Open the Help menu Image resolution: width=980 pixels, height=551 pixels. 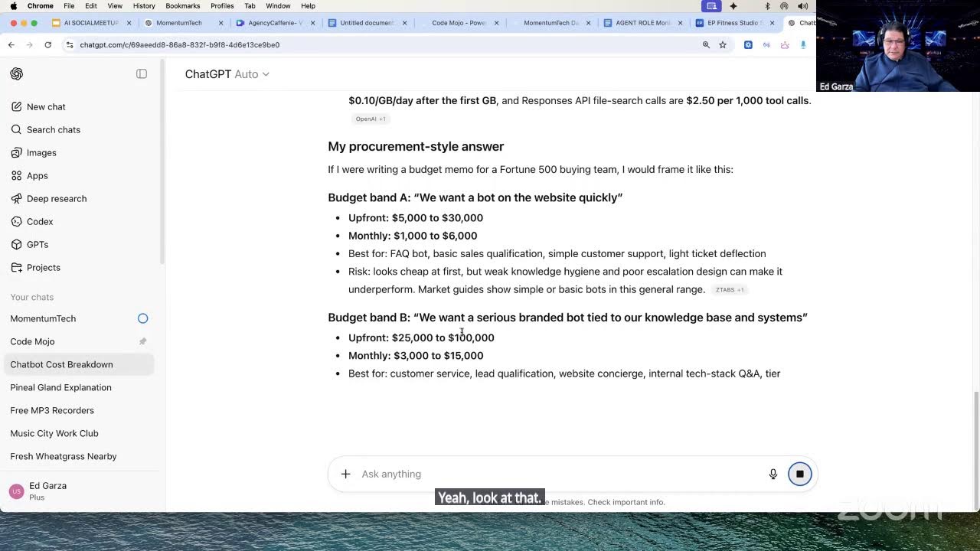tap(308, 5)
